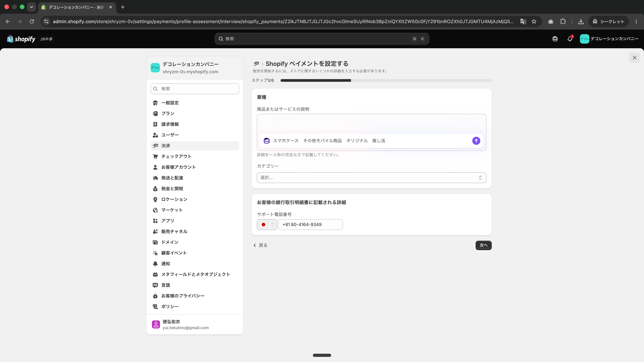Click the support phone number field
The image size is (644, 362).
point(310,225)
